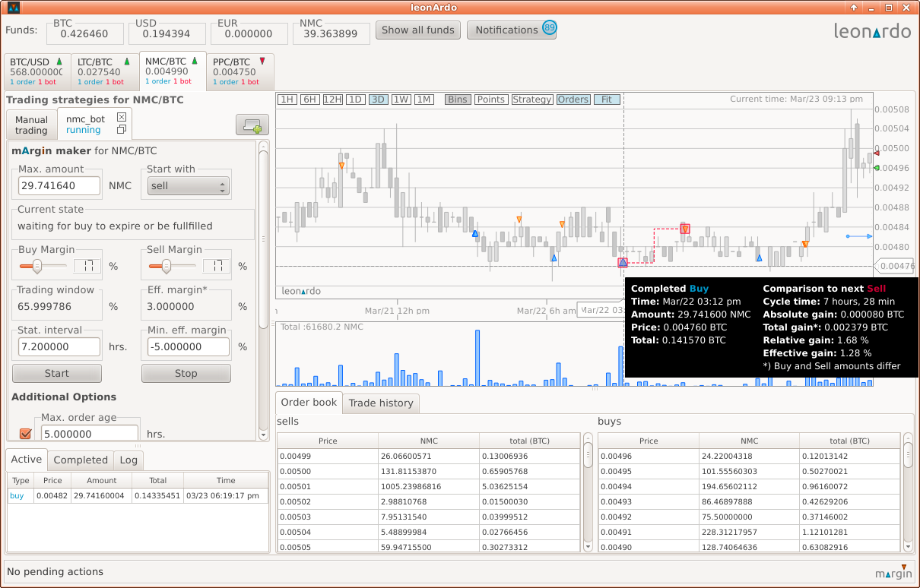Screen dimensions: 920x588
Task: Open the Manual trading tab
Action: click(x=31, y=125)
